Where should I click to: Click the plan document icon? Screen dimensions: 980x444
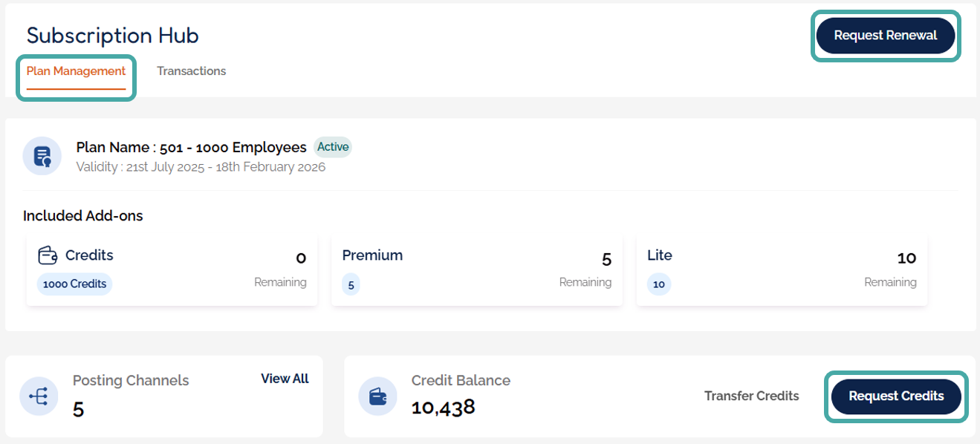42,156
